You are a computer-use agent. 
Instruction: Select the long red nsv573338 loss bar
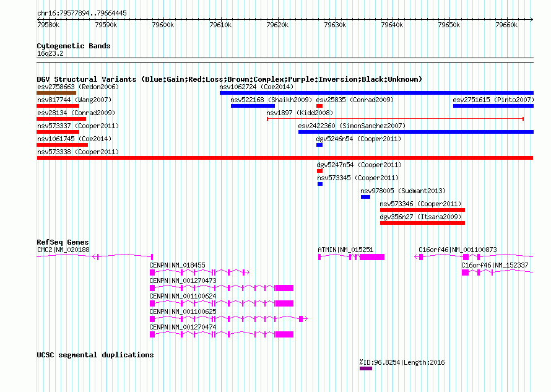tap(285, 158)
